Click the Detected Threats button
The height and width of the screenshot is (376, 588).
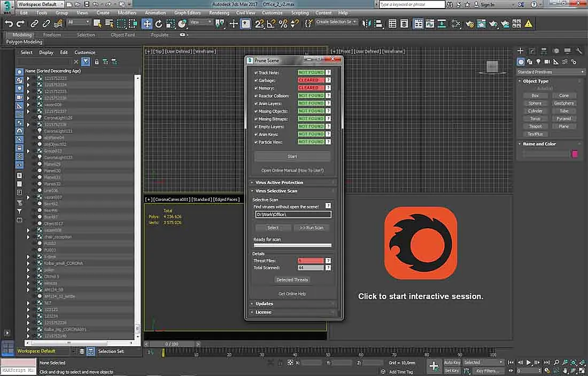coord(292,280)
